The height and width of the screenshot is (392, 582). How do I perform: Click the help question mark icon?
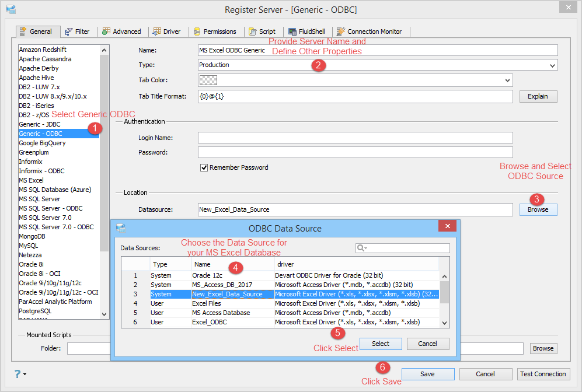pyautogui.click(x=17, y=374)
